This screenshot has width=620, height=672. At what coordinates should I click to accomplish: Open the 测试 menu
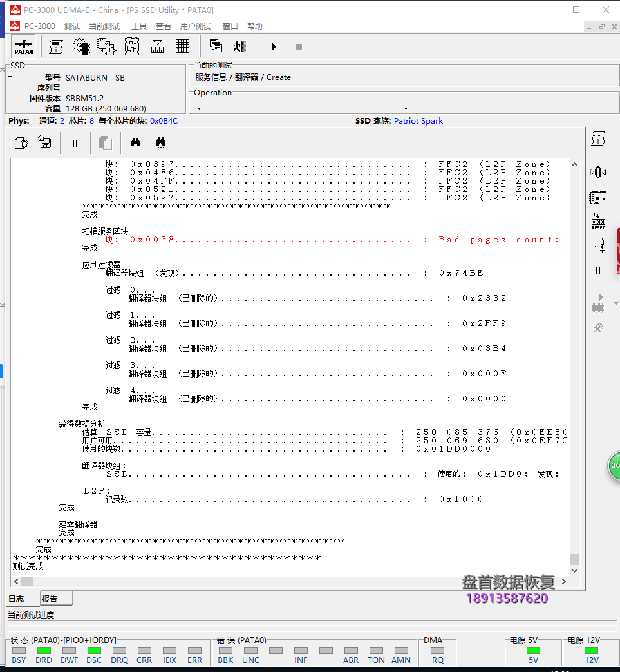pos(72,26)
